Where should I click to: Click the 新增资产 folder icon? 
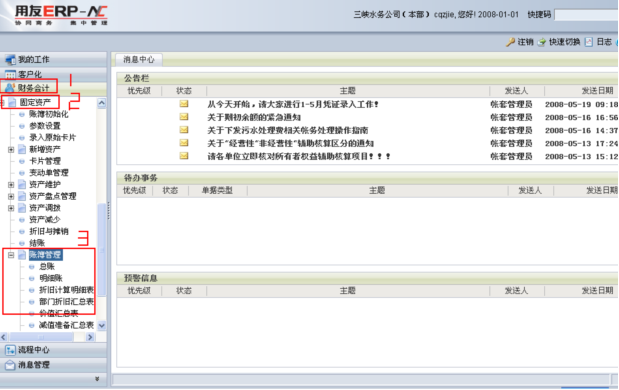22,150
